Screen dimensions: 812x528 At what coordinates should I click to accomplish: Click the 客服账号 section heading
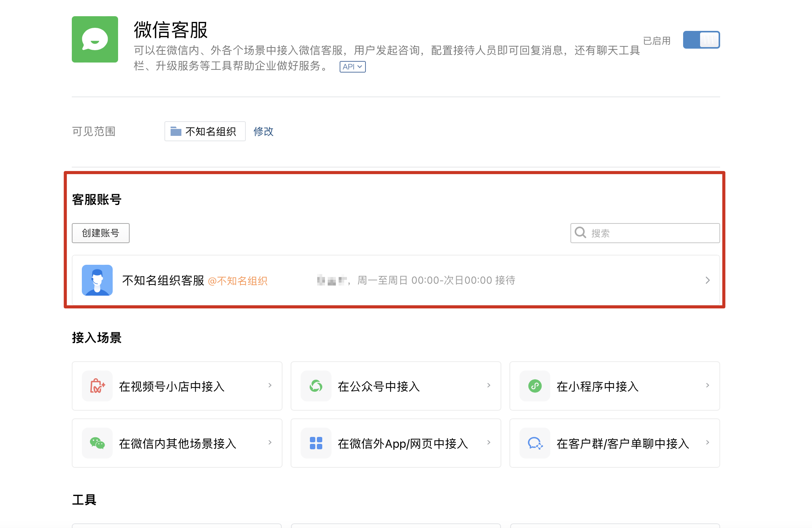click(97, 200)
